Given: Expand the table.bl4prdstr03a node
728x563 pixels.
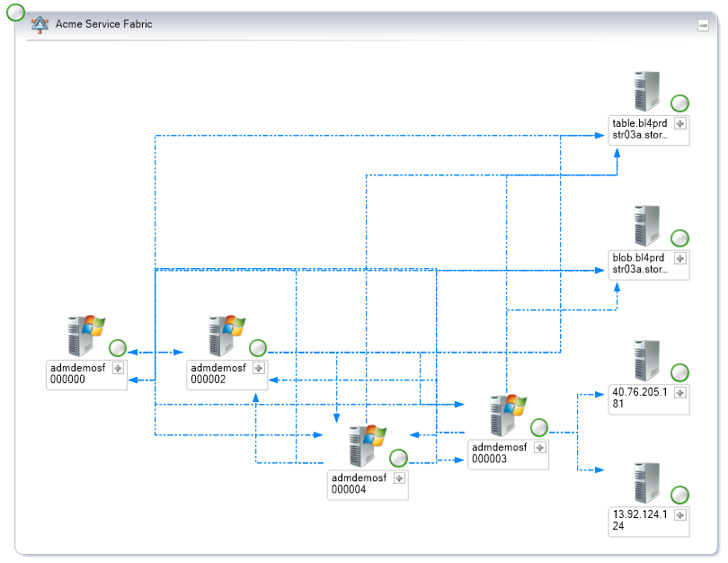Looking at the screenshot, I should pos(680,124).
